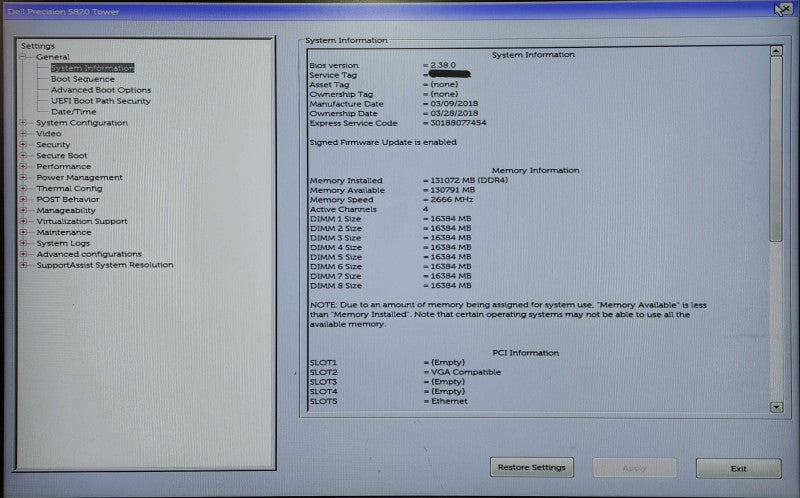Expand SupportAssist System Resolution node
Viewport: 800px width, 498px height.
22,265
